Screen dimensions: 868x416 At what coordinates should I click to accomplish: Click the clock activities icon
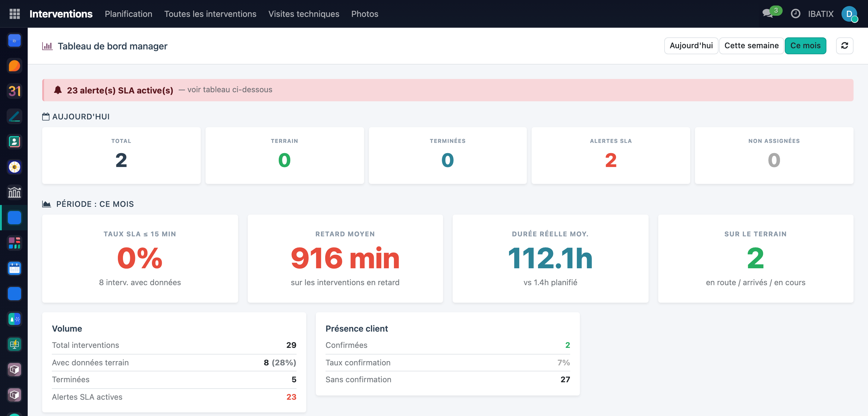click(x=795, y=14)
